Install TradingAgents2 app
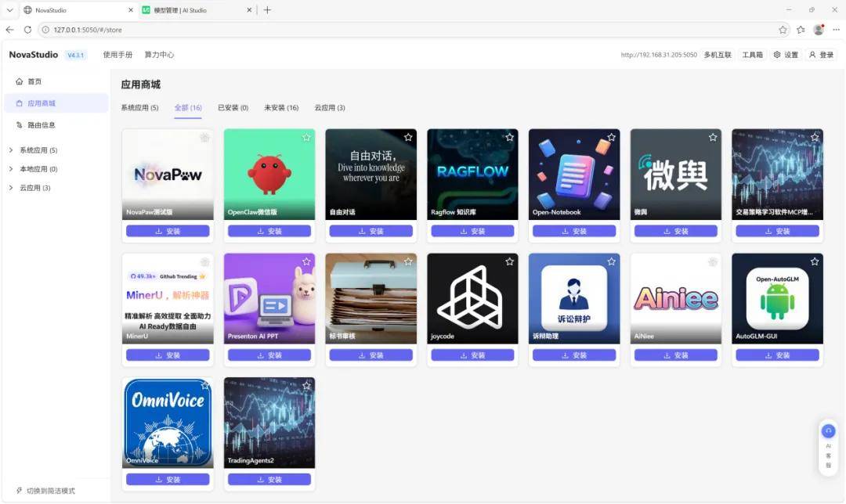 (269, 479)
